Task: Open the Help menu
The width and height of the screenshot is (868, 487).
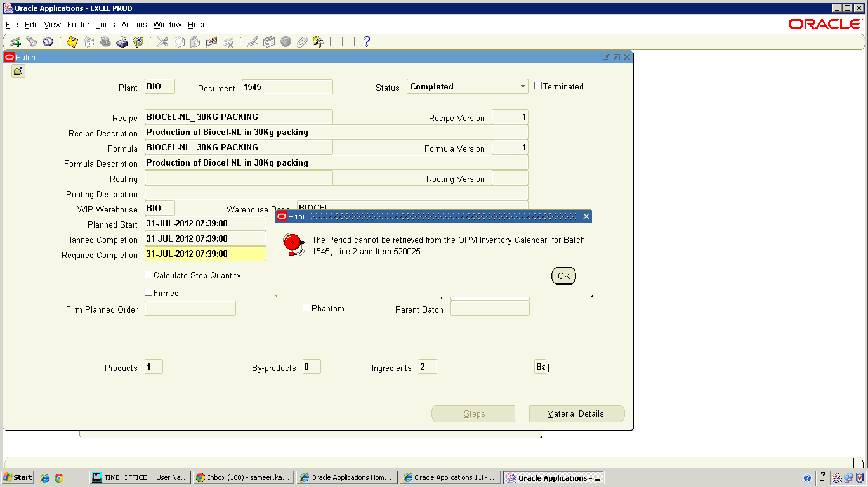Action: point(196,25)
